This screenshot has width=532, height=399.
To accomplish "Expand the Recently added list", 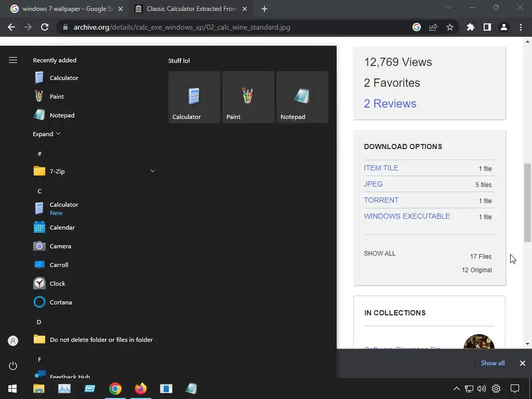I will [x=46, y=134].
